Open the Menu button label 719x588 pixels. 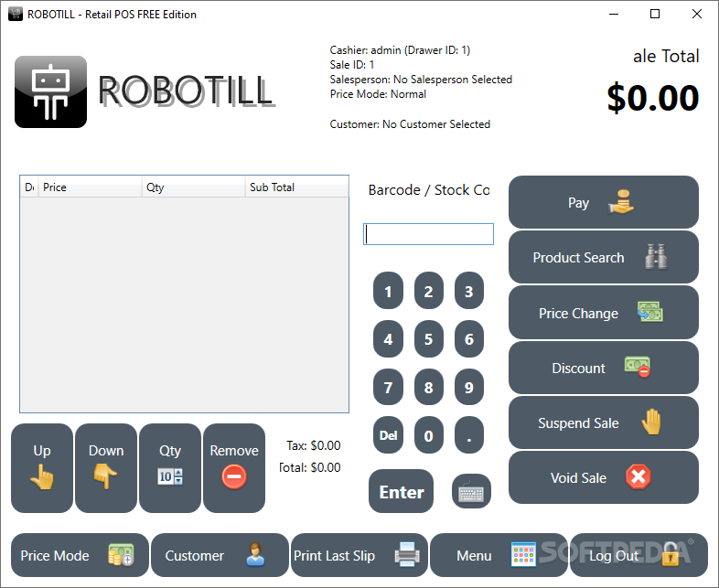pos(474,555)
